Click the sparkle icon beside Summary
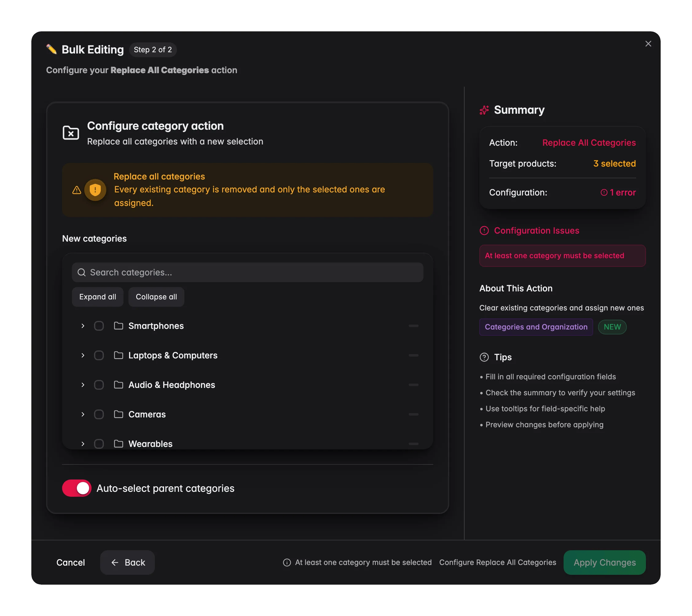The width and height of the screenshot is (692, 616). (x=484, y=110)
